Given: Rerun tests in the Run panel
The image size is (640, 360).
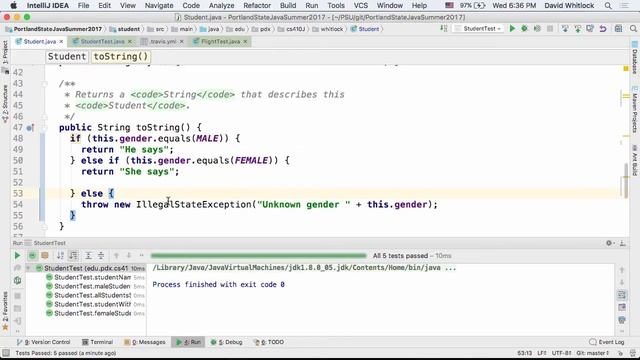Looking at the screenshot, I should 17,256.
